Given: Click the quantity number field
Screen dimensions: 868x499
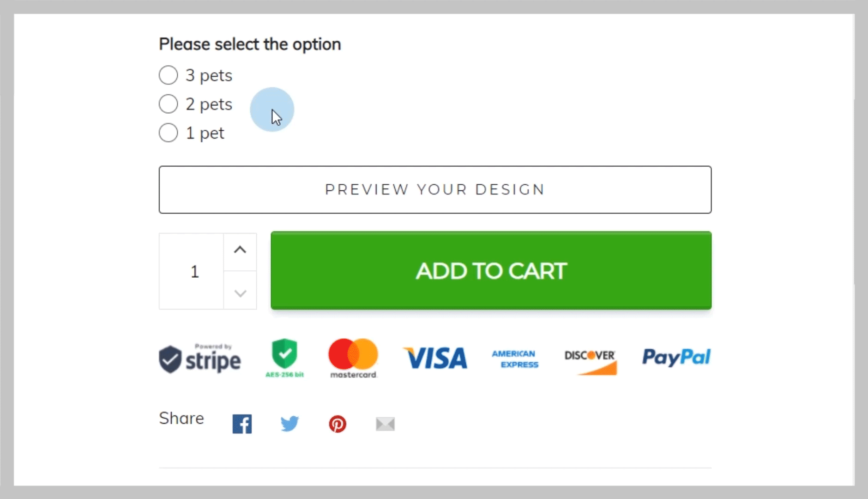Looking at the screenshot, I should pyautogui.click(x=194, y=271).
